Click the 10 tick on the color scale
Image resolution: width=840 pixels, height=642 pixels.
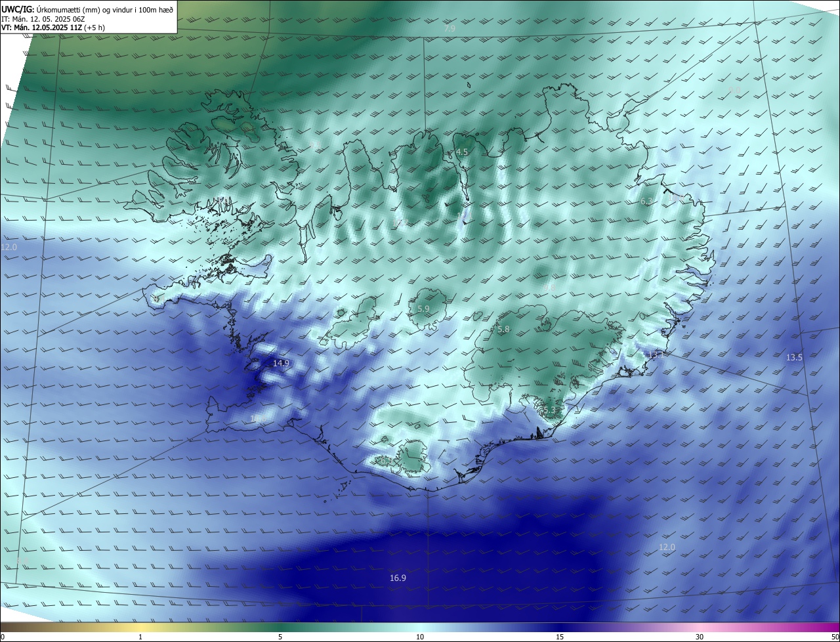(x=420, y=637)
